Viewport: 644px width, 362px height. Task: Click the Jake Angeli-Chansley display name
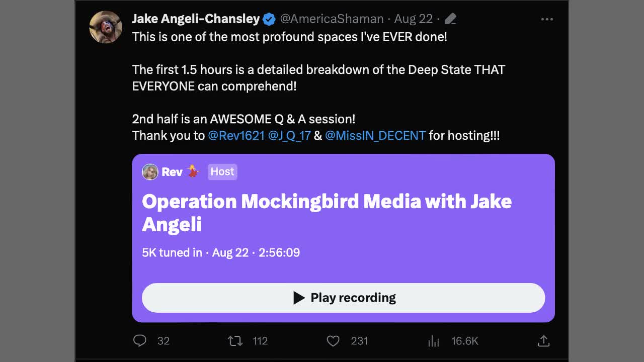[196, 19]
